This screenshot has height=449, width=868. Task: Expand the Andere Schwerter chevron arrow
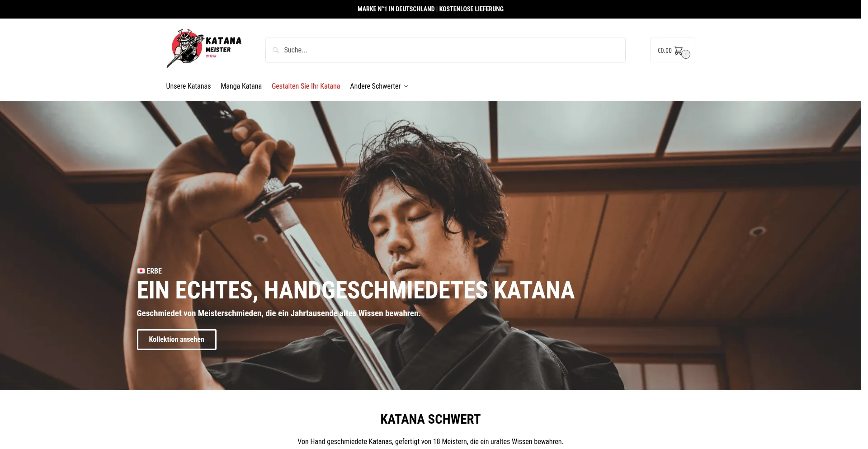point(406,86)
